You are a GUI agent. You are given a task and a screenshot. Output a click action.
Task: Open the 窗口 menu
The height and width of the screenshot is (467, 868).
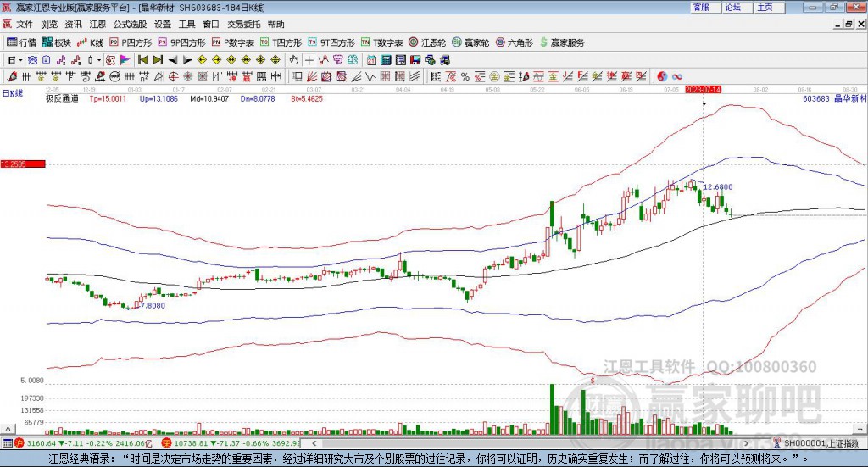(211, 25)
